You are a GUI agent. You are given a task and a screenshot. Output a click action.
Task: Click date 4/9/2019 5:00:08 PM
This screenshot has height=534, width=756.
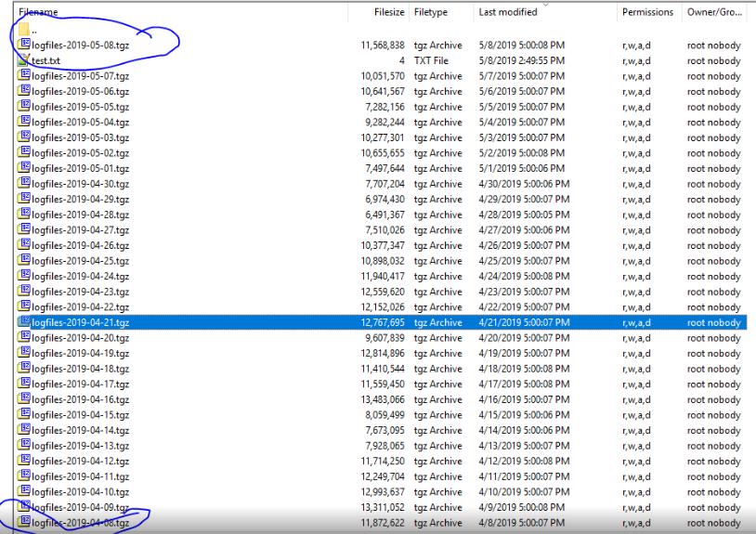point(522,507)
